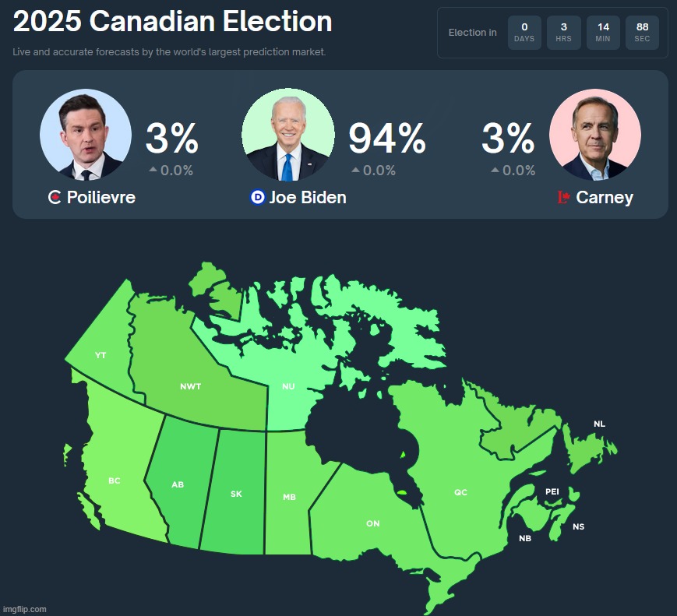
Task: Select Saskatchewan (SK) on the map
Action: [236, 494]
